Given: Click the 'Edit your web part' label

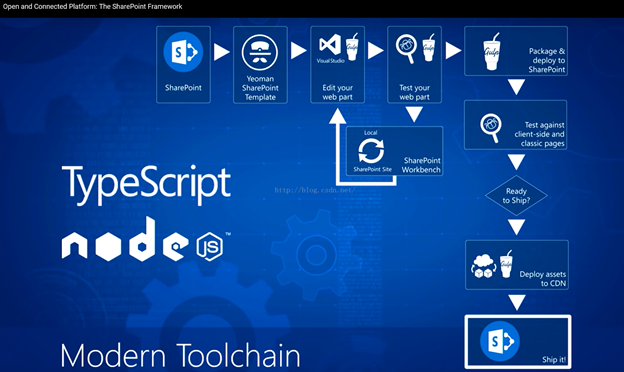Looking at the screenshot, I should [337, 92].
